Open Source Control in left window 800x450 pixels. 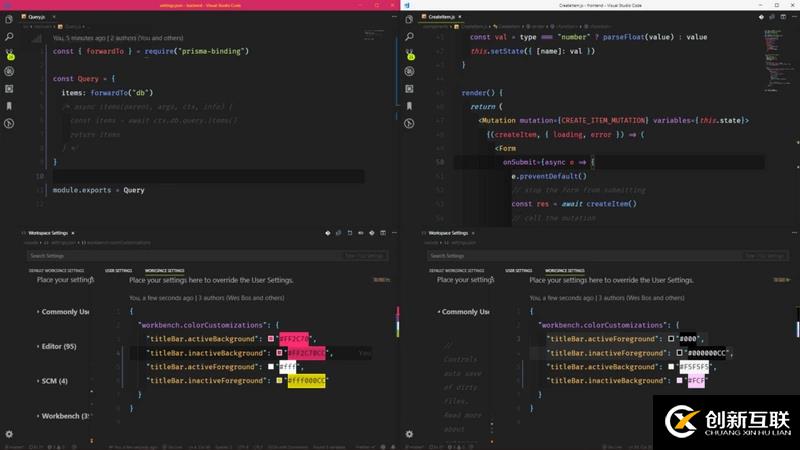(x=9, y=52)
